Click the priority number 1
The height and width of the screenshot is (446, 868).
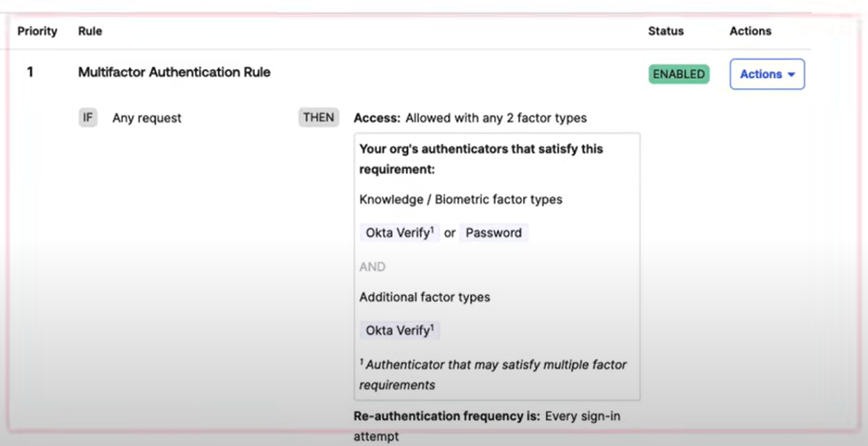[30, 72]
